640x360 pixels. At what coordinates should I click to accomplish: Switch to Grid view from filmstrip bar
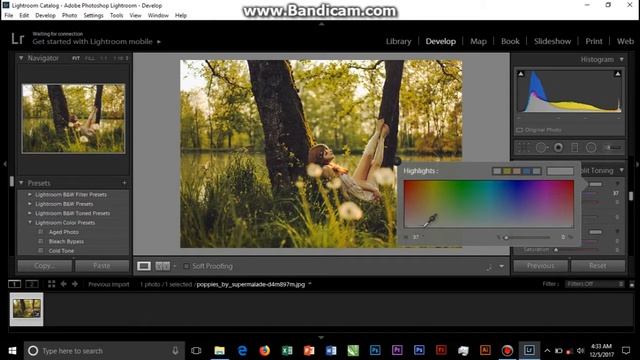(51, 284)
